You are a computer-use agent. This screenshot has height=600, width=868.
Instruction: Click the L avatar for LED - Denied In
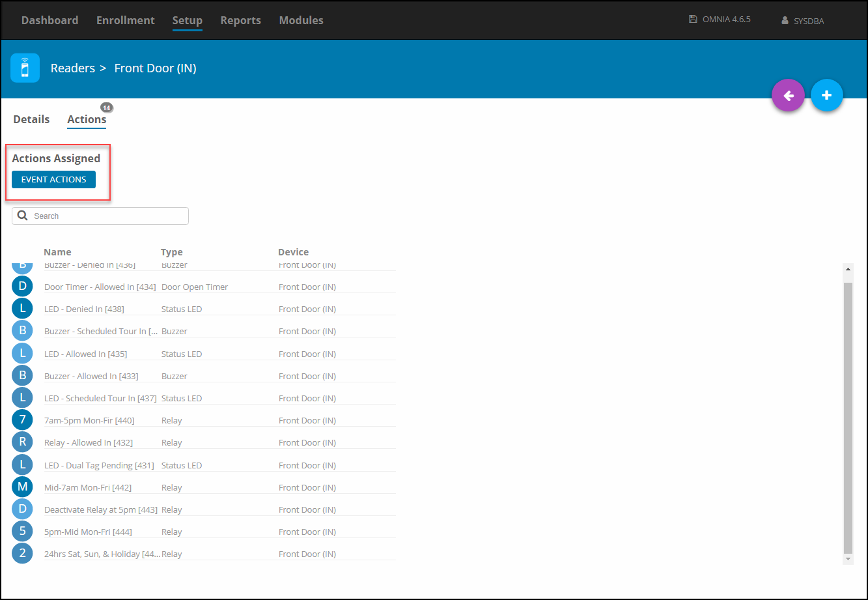click(22, 309)
